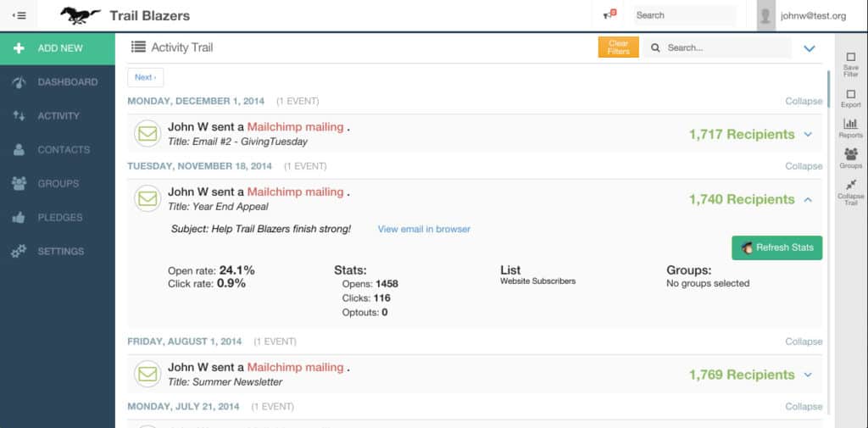This screenshot has width=868, height=428.
Task: Click the Next pagination button
Action: [146, 77]
